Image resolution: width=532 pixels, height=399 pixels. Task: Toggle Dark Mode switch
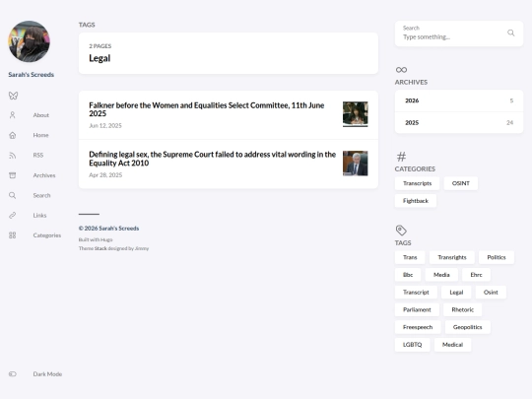coord(13,374)
